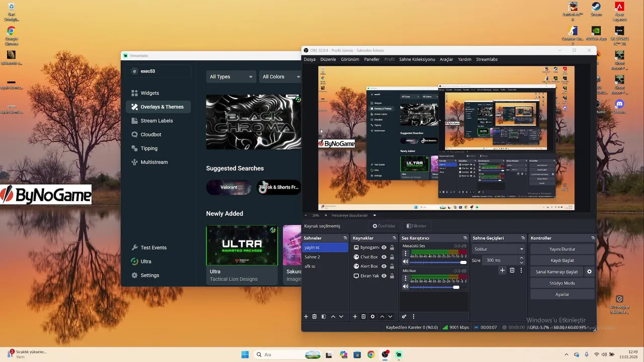Toggle the lock on the Alert Box source

tap(392, 266)
